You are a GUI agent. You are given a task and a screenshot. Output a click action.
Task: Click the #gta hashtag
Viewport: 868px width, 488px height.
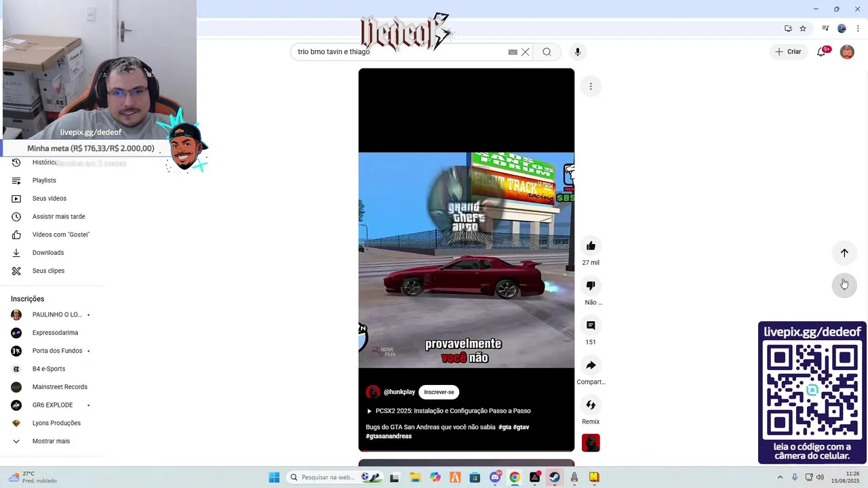click(505, 427)
